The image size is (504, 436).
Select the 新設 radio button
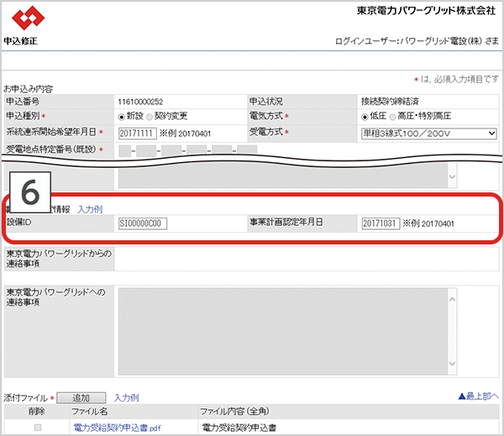click(122, 117)
